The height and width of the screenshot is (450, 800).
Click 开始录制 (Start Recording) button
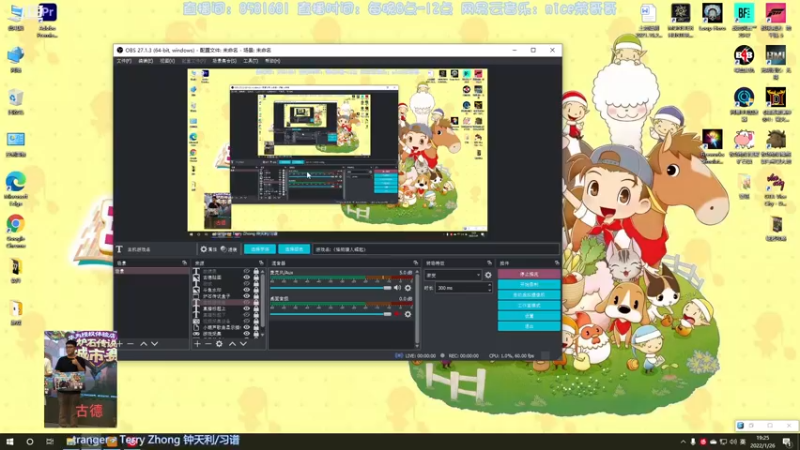[x=529, y=284]
